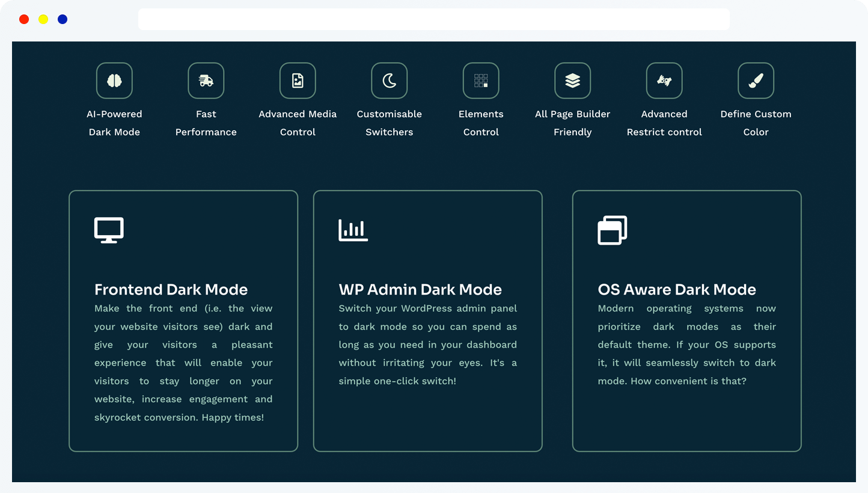The height and width of the screenshot is (493, 868).
Task: Focus the browser address bar
Action: click(x=434, y=19)
